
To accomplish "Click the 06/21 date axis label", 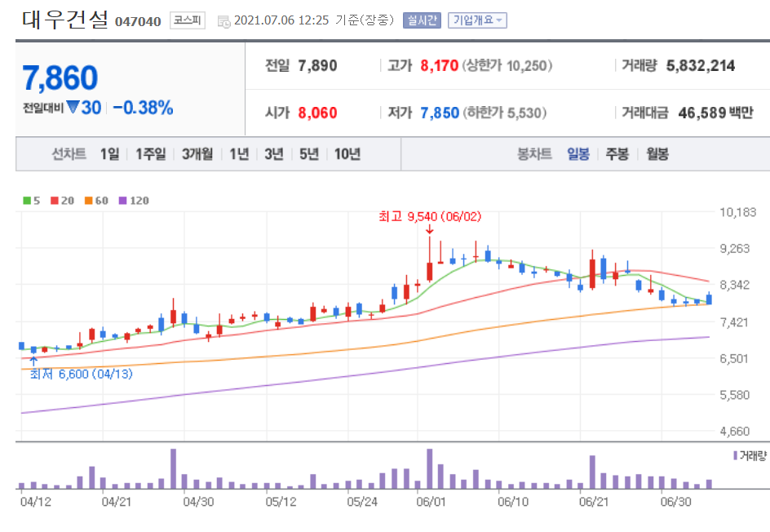I will pyautogui.click(x=594, y=502).
